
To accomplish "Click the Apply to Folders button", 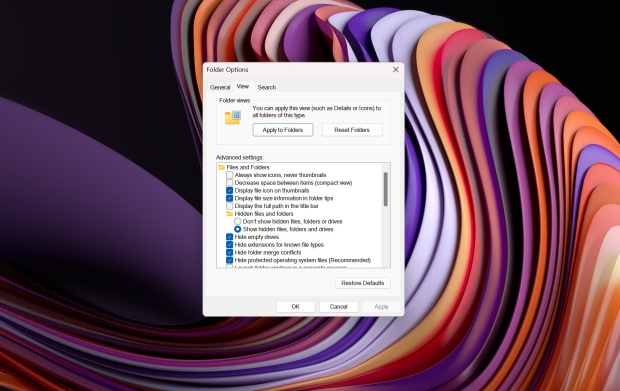I will [283, 130].
